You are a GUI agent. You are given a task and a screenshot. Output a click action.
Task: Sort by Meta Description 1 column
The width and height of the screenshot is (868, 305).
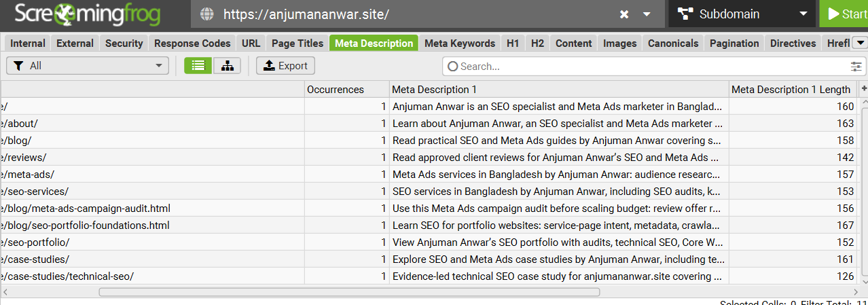pos(559,89)
